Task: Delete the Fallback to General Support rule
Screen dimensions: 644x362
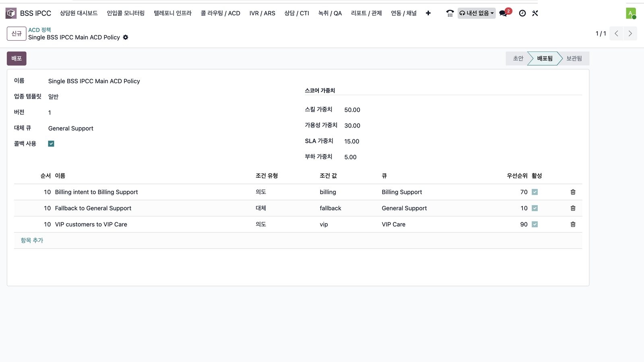Action: coord(573,208)
